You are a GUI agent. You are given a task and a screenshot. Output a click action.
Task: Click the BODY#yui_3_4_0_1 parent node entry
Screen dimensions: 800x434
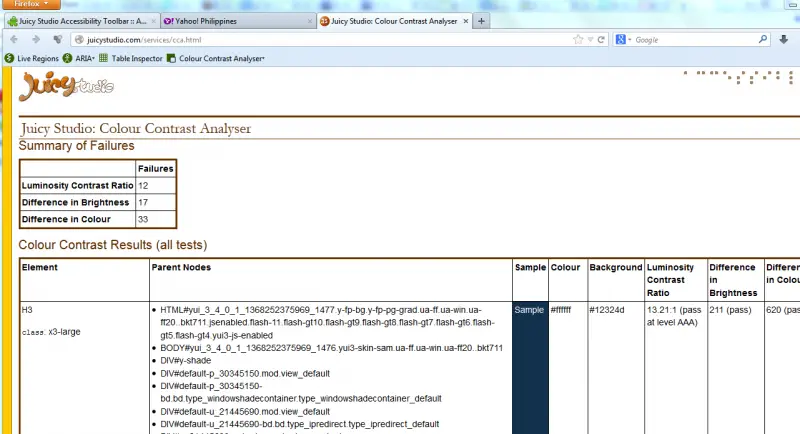pyautogui.click(x=332, y=348)
